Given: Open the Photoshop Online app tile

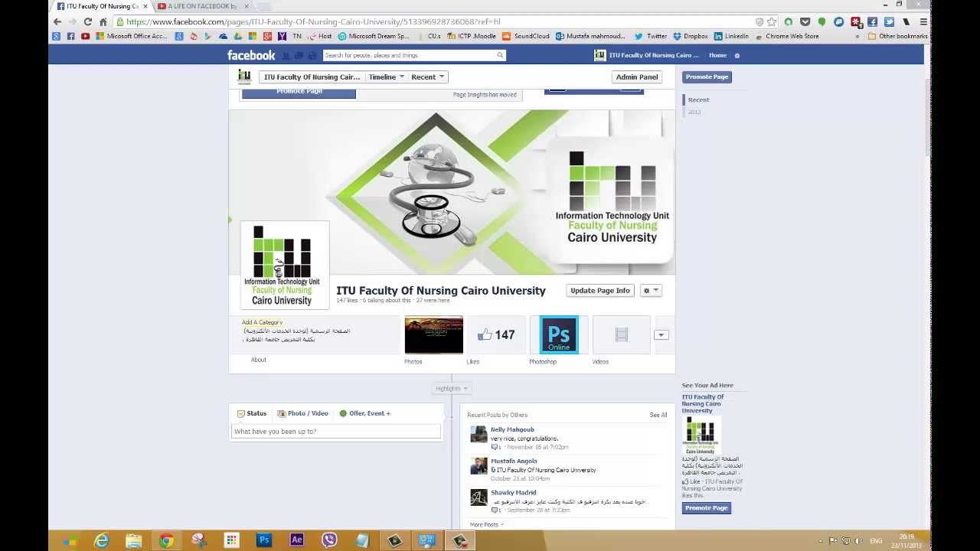Looking at the screenshot, I should click(x=559, y=334).
